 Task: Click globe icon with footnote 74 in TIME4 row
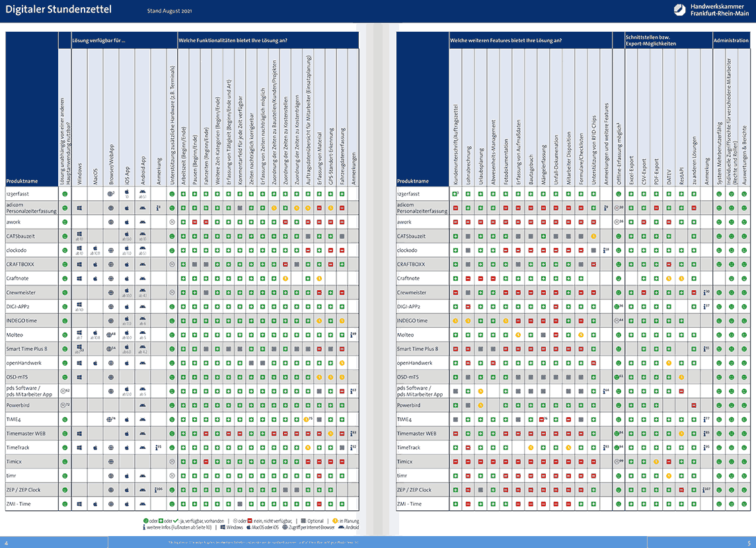[111, 420]
